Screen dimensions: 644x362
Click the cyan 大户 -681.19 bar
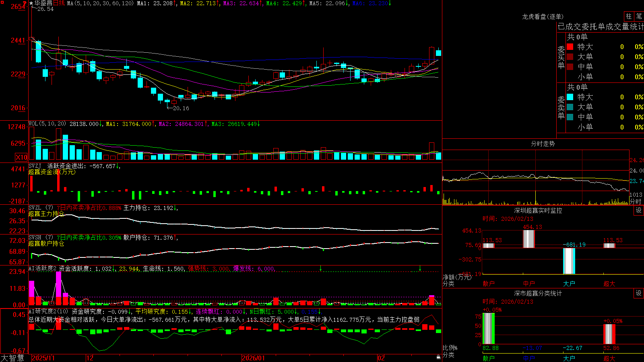(569, 261)
